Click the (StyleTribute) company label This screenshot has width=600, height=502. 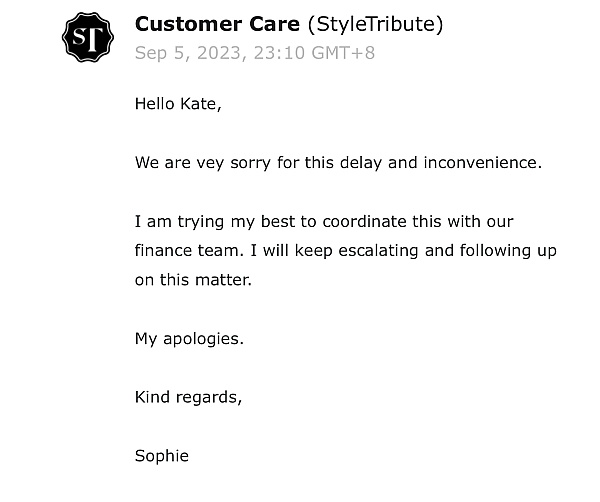pyautogui.click(x=375, y=24)
